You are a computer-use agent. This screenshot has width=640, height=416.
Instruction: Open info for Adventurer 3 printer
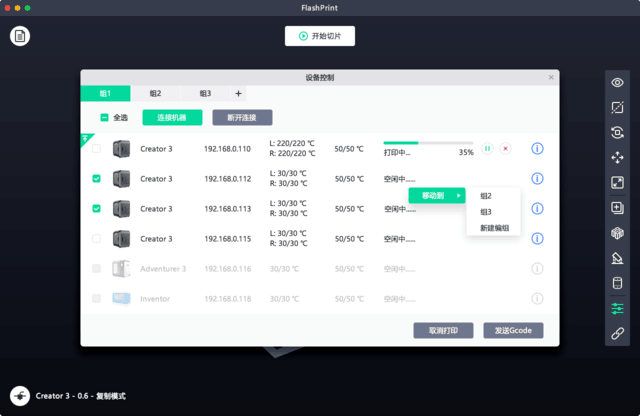537,269
